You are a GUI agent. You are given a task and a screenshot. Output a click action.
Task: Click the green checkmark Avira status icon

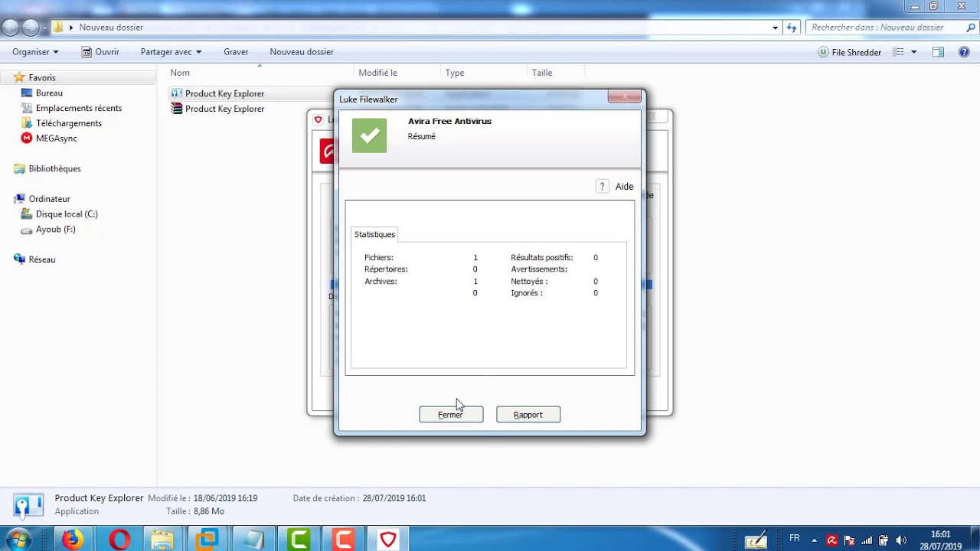coord(369,135)
